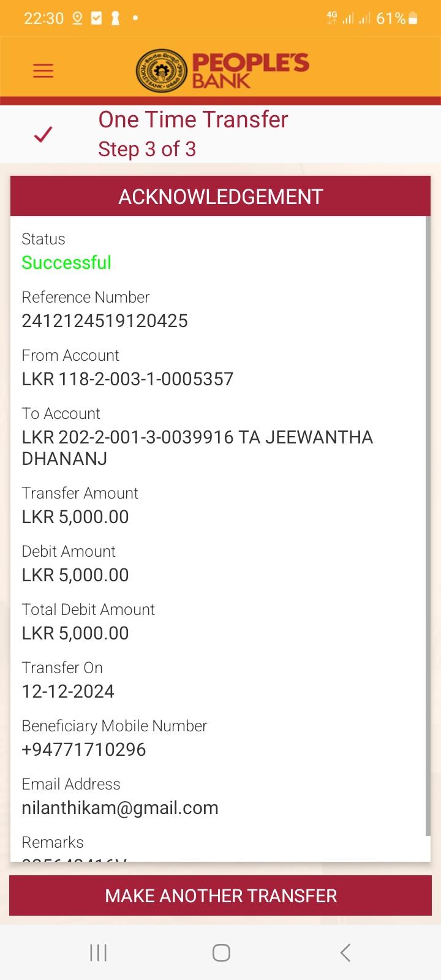The width and height of the screenshot is (441, 980).
Task: Tap the Acknowledgement header bar
Action: click(221, 197)
